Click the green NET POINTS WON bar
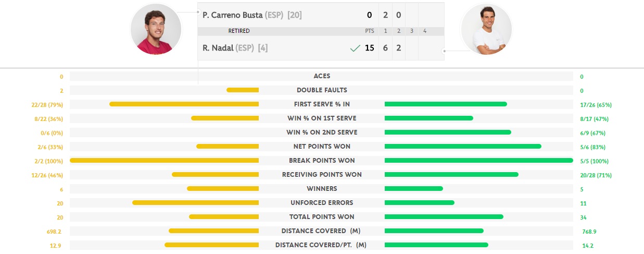The width and height of the screenshot is (644, 254). pyautogui.click(x=463, y=147)
